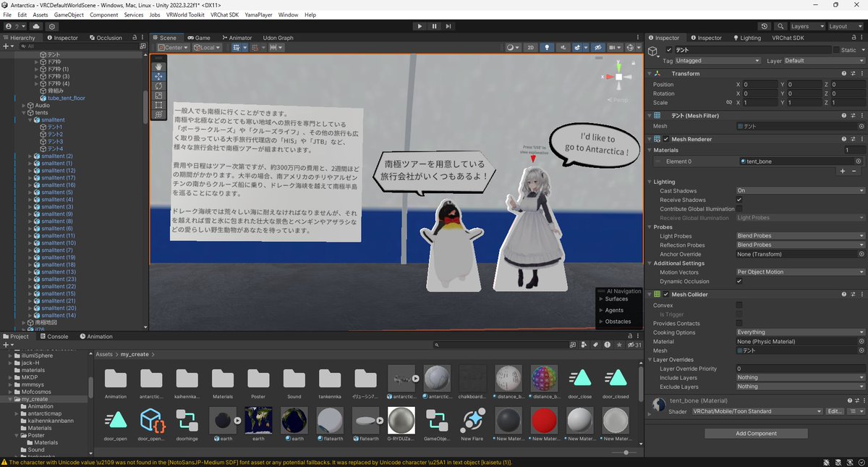The image size is (868, 467).
Task: Select the New Flare asset
Action: tap(472, 423)
